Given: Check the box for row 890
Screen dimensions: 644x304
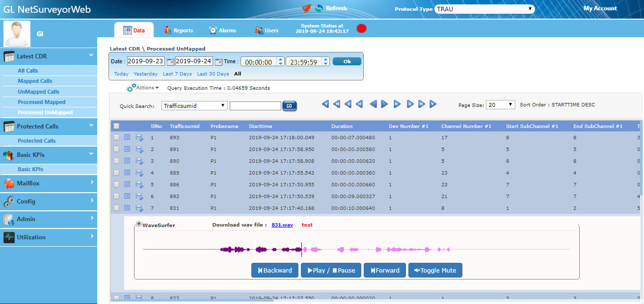Looking at the screenshot, I should tap(116, 161).
